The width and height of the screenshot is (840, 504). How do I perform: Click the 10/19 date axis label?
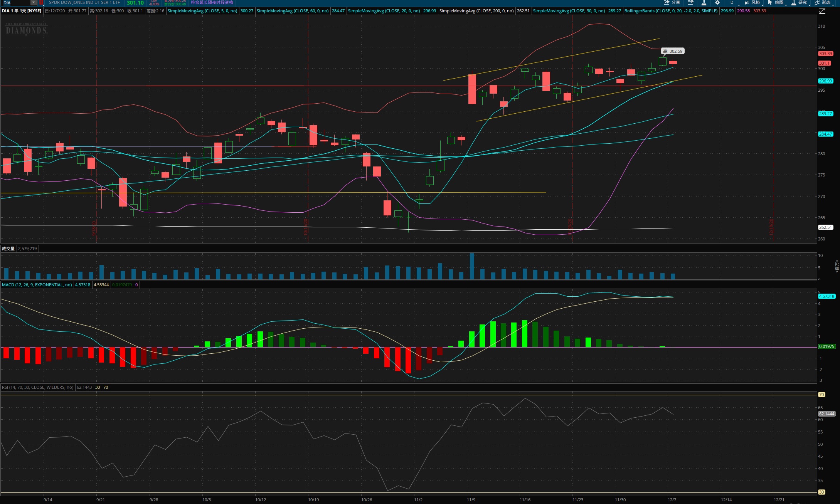tap(313, 500)
